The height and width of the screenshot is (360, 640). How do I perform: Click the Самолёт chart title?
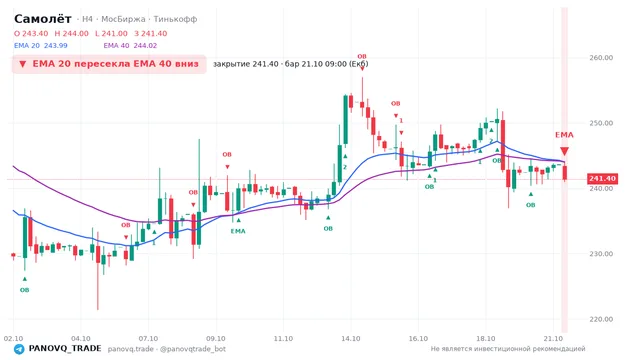pos(43,19)
